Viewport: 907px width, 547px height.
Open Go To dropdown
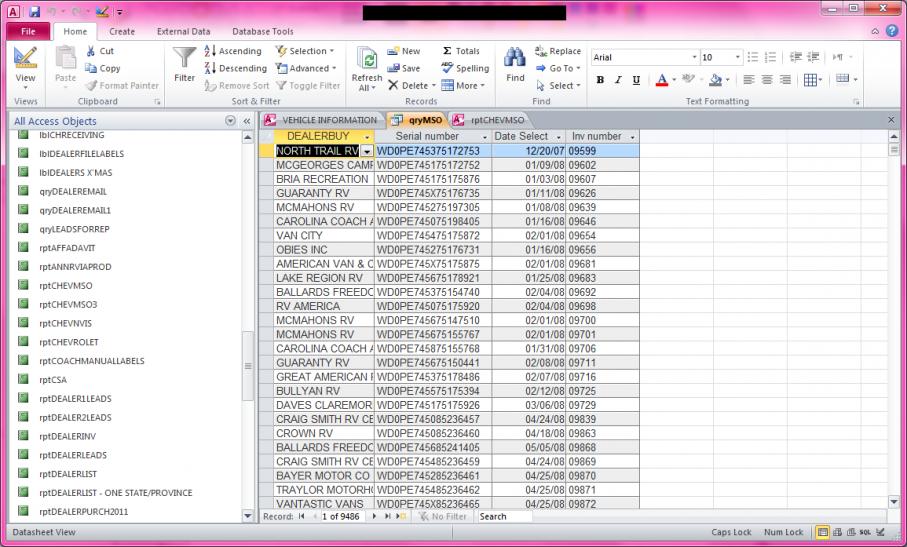(x=558, y=68)
